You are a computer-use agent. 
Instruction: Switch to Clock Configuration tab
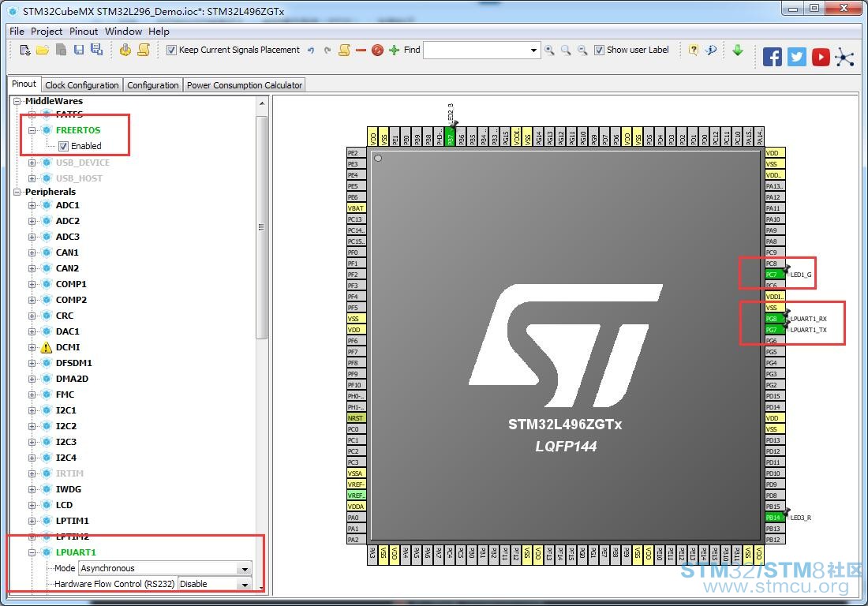[82, 85]
